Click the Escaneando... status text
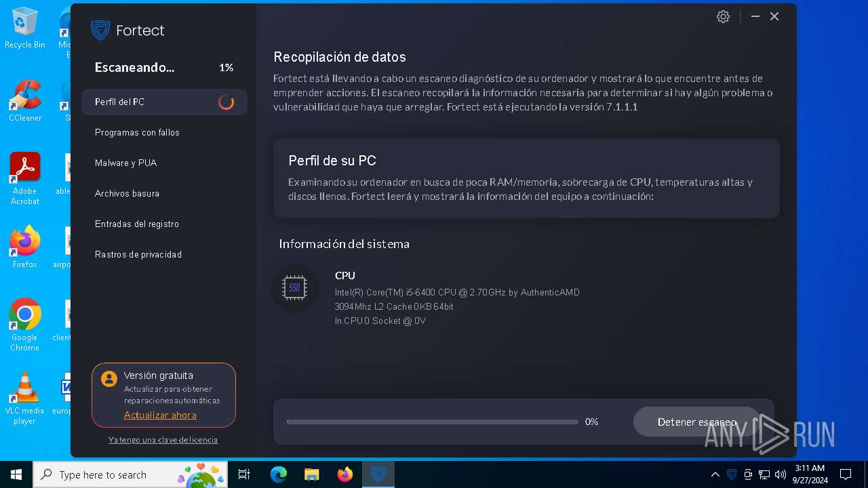Screen dimensions: 868x488 134,67
